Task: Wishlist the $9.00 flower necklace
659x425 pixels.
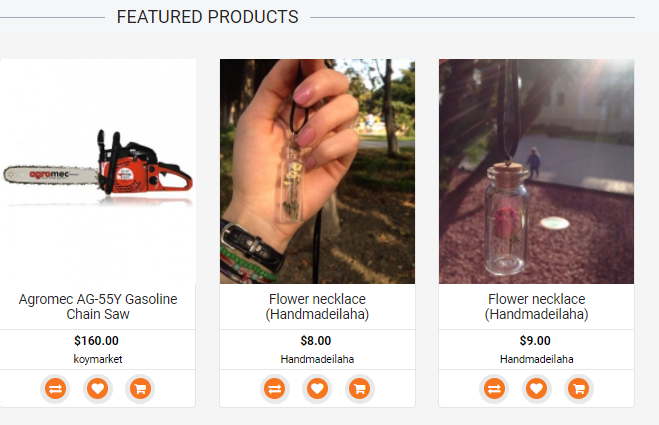Action: [536, 388]
